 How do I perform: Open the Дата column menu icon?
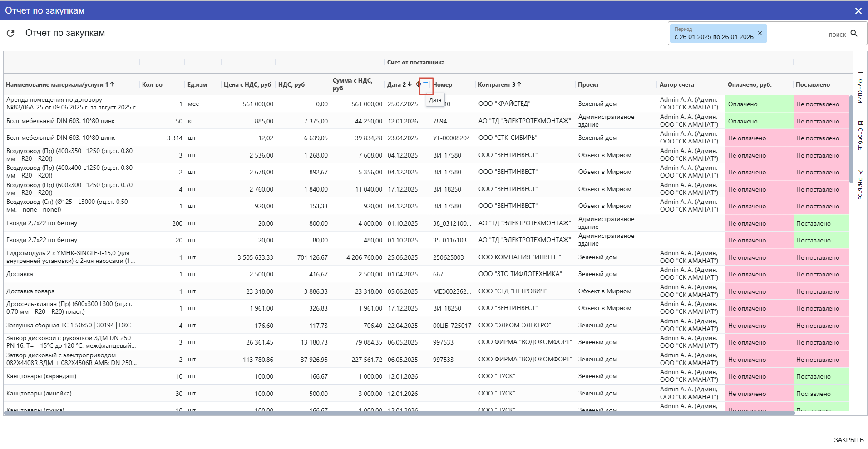(x=425, y=84)
